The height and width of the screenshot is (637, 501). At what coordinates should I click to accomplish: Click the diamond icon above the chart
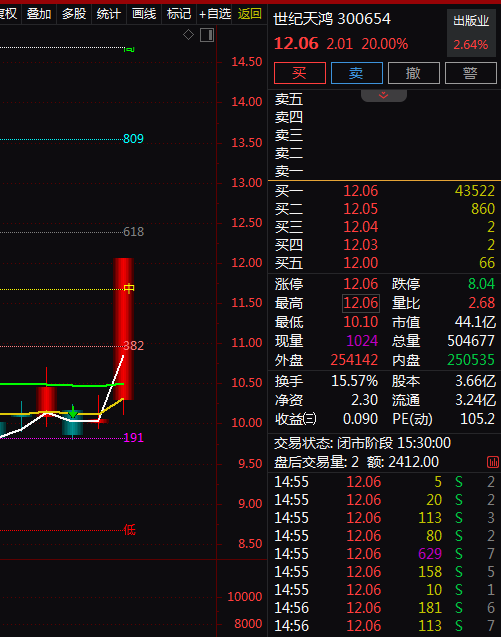click(x=189, y=35)
